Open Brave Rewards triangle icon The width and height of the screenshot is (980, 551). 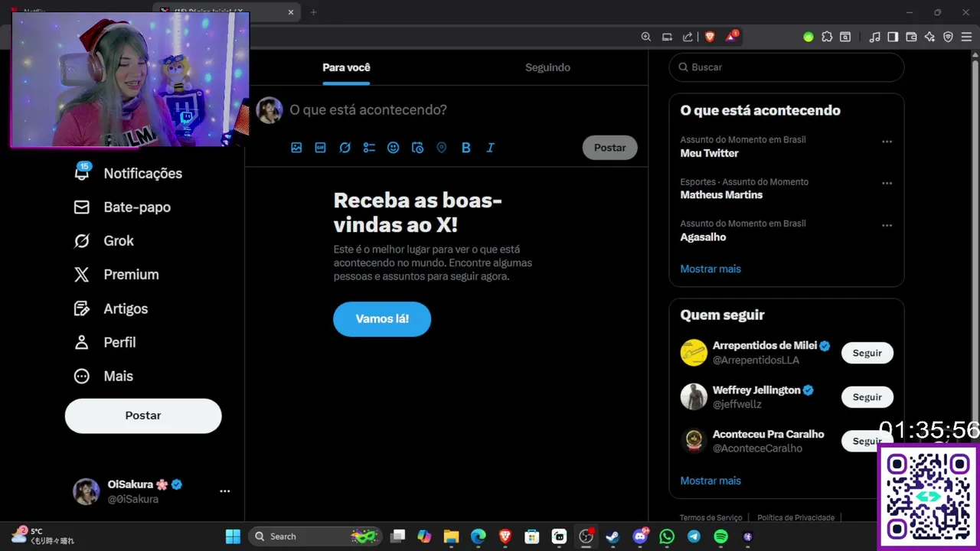[731, 37]
